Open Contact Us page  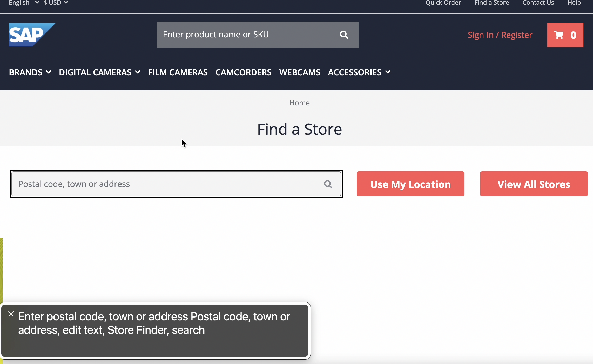coord(538,3)
